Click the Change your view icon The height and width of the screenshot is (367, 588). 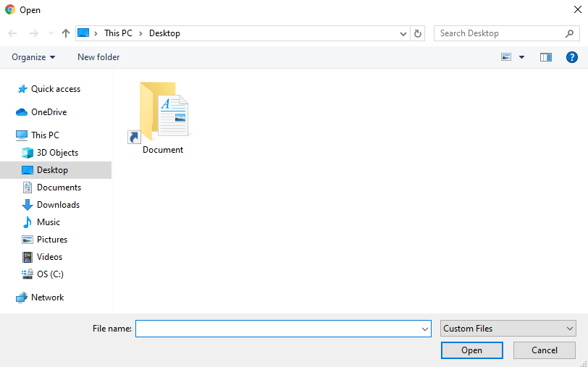click(506, 57)
